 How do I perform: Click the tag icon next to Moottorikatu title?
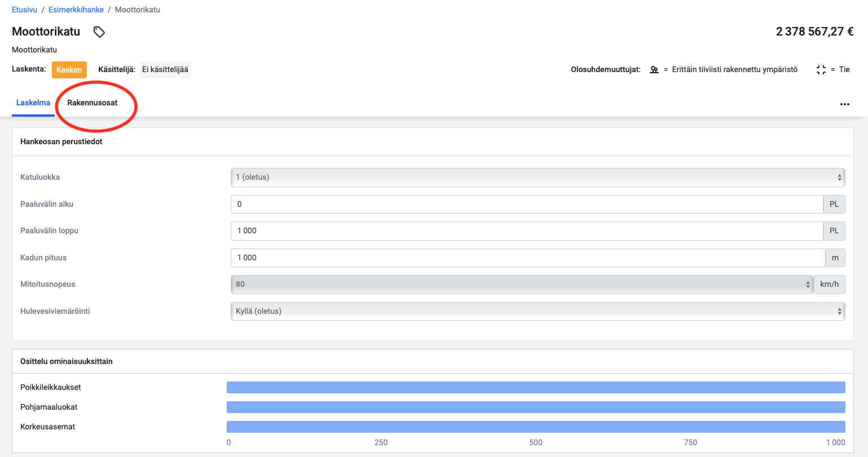[x=99, y=32]
